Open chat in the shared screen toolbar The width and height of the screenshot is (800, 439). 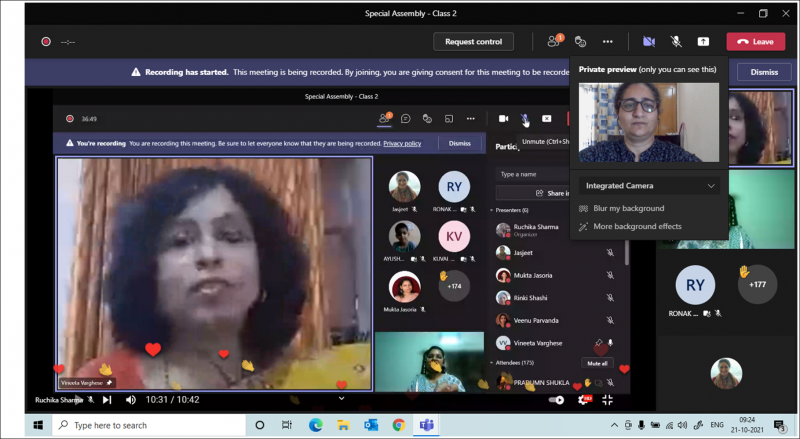pos(406,119)
